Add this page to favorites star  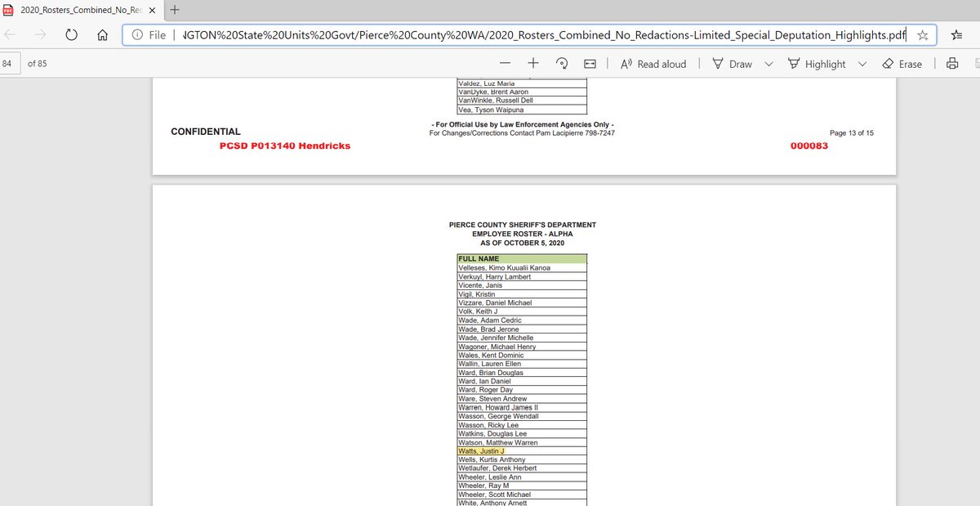tap(922, 35)
